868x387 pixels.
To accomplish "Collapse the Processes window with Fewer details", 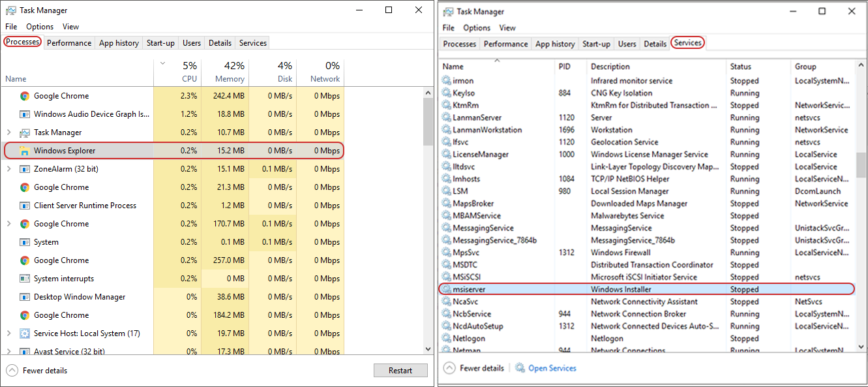I will pos(37,371).
